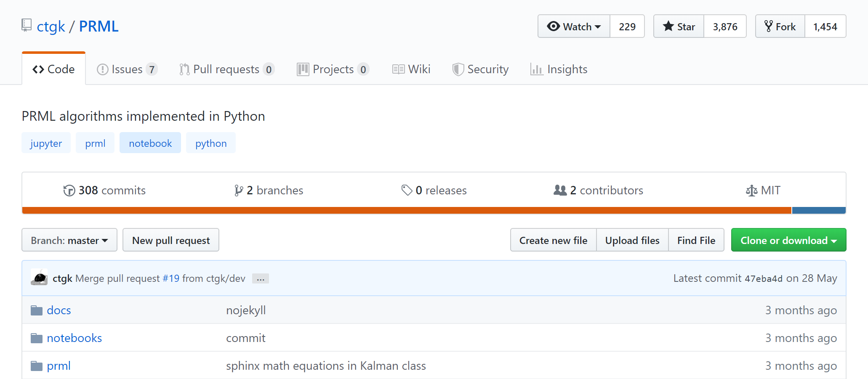The width and height of the screenshot is (868, 379).
Task: Click the board icon on Projects tab
Action: click(x=303, y=69)
